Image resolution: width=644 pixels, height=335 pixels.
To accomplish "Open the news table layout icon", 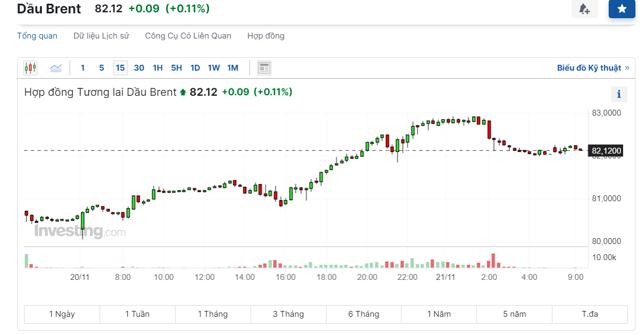I will coord(264,68).
